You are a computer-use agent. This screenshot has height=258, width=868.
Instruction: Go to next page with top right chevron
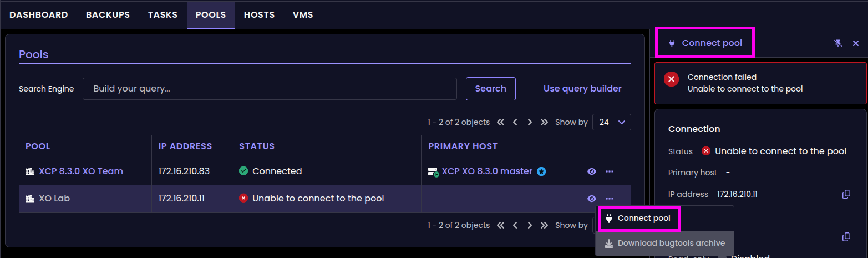[x=530, y=122]
